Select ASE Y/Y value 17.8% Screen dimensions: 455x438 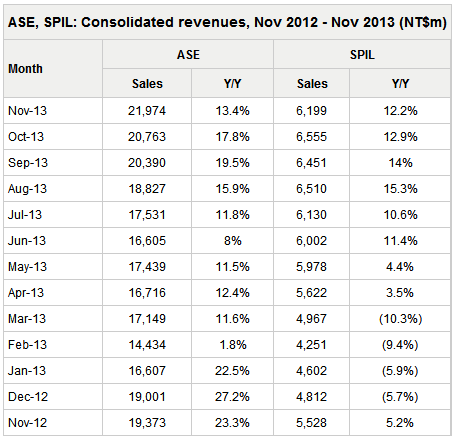[x=232, y=136]
